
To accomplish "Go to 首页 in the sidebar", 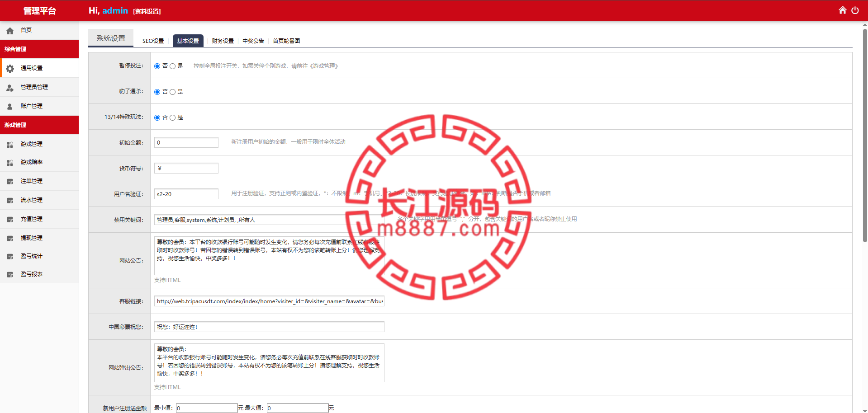I will (39, 30).
